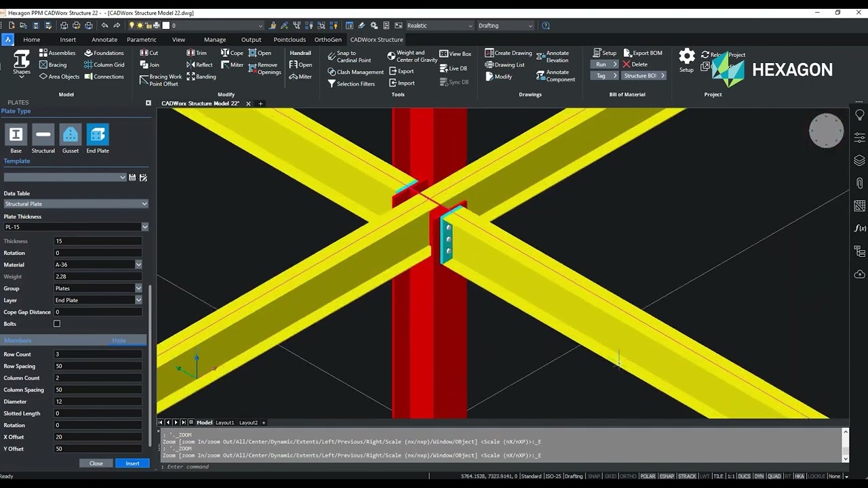Click the Save icon in quick toolbar
868x488 pixels.
(x=35, y=26)
